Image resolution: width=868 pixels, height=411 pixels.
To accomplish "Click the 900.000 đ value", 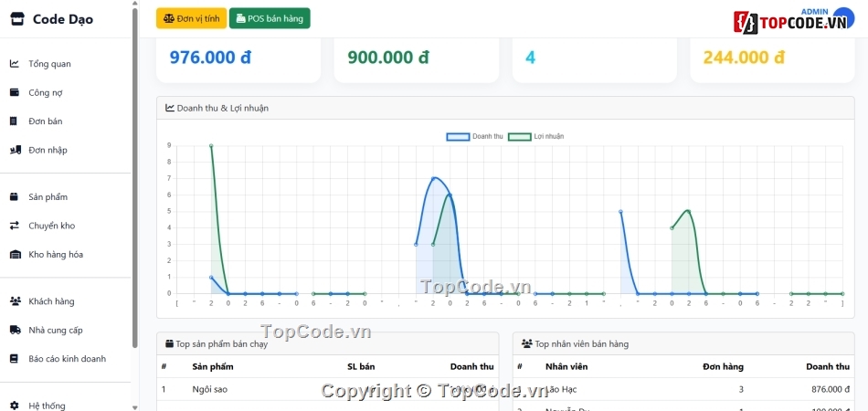I will 388,57.
